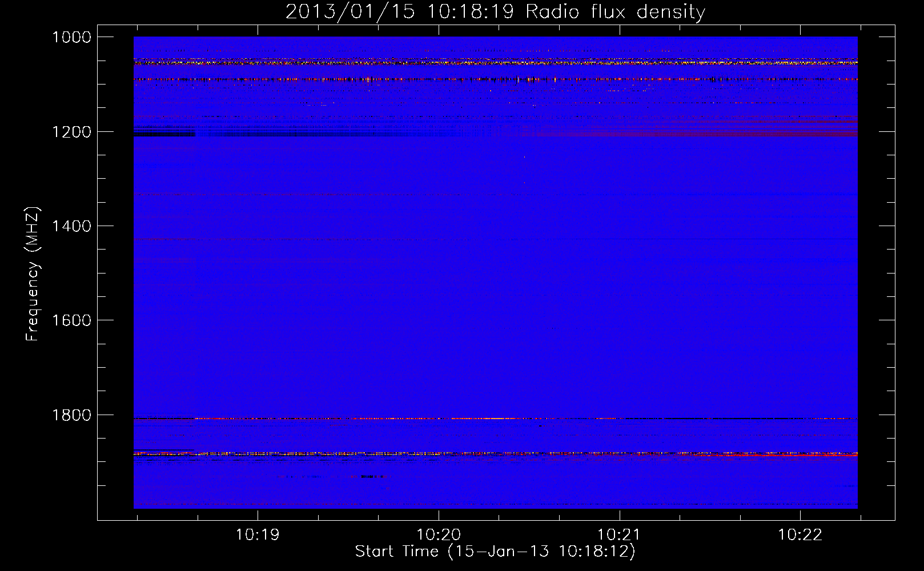Click the 10:21 time tick label

tap(619, 534)
